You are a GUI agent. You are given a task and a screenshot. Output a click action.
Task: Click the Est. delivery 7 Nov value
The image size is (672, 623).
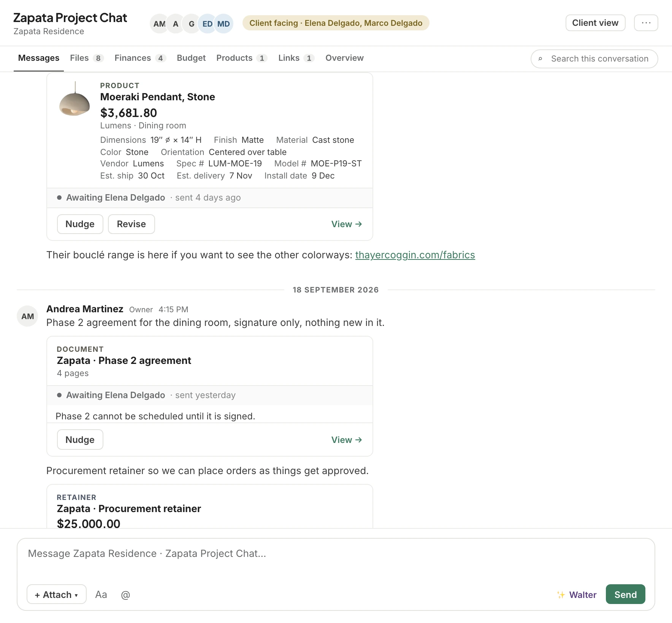coord(241,176)
